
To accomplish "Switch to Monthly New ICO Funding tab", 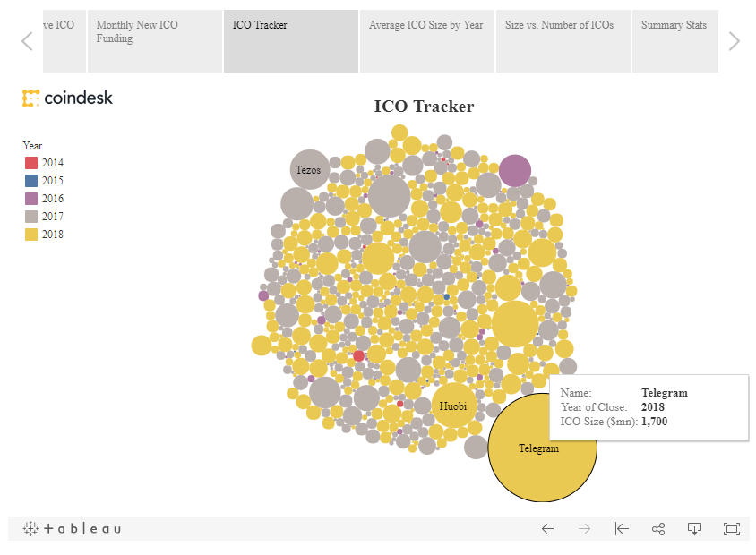I will pos(155,41).
